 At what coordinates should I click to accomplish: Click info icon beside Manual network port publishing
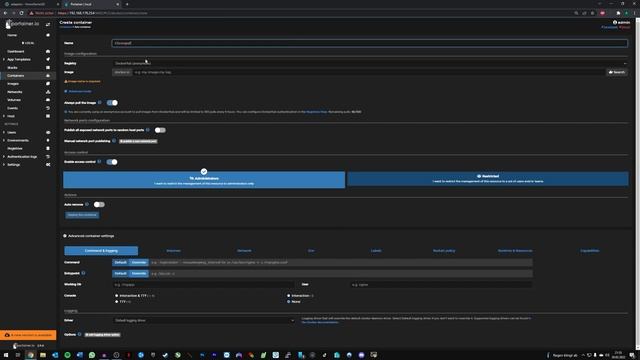tap(114, 141)
